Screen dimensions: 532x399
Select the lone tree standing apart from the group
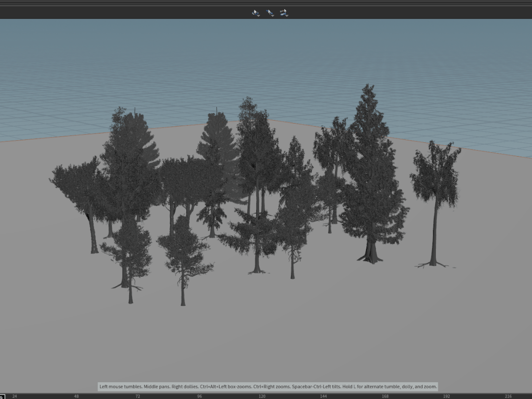pyautogui.click(x=435, y=203)
